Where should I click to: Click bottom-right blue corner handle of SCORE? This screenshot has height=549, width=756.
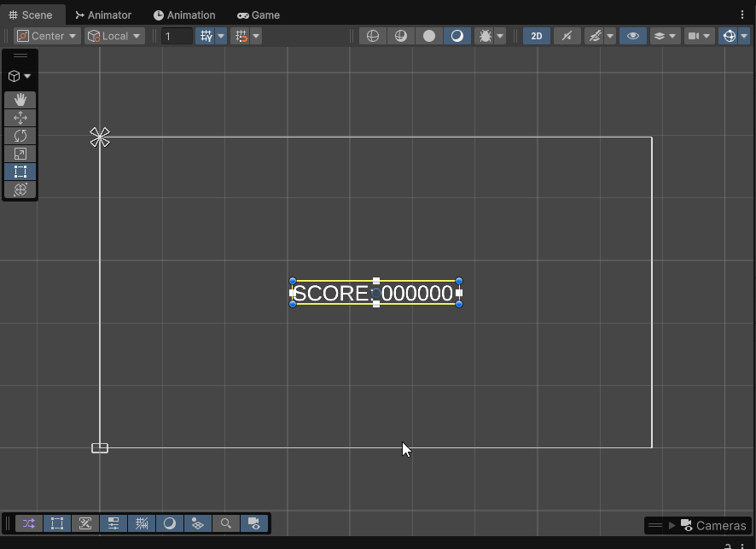(459, 304)
